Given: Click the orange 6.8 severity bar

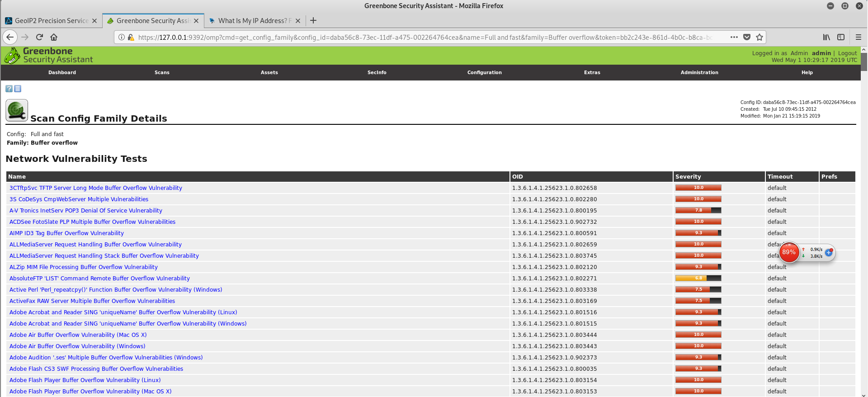Looking at the screenshot, I should (698, 278).
